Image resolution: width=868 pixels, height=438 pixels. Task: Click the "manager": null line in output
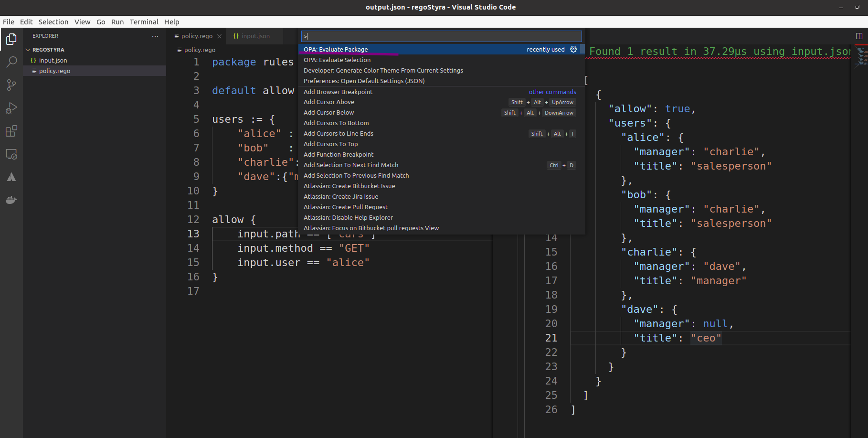683,324
